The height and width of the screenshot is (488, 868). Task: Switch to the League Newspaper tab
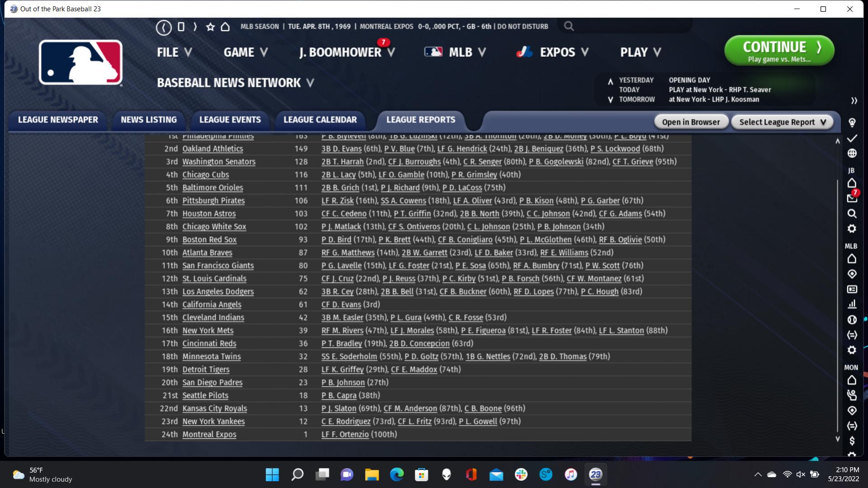(x=58, y=120)
